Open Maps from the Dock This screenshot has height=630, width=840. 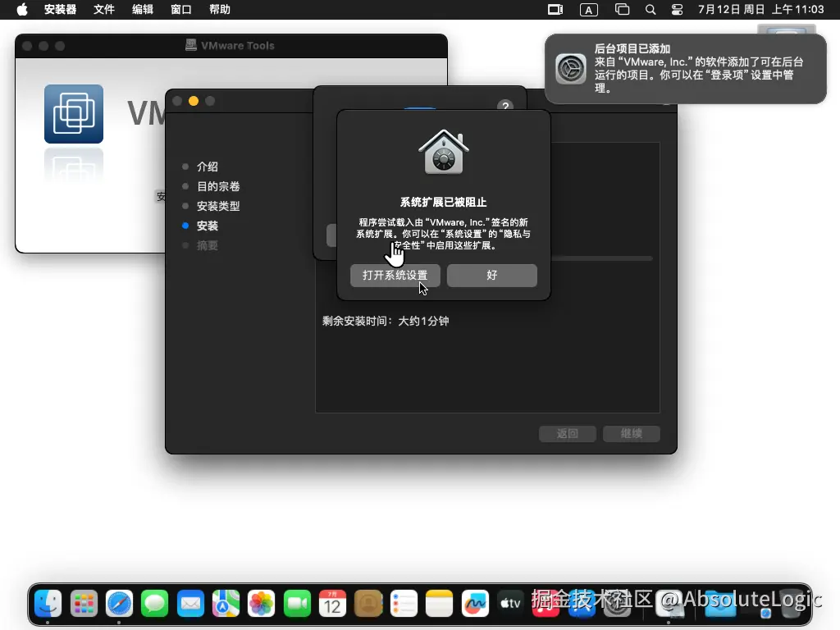(226, 604)
